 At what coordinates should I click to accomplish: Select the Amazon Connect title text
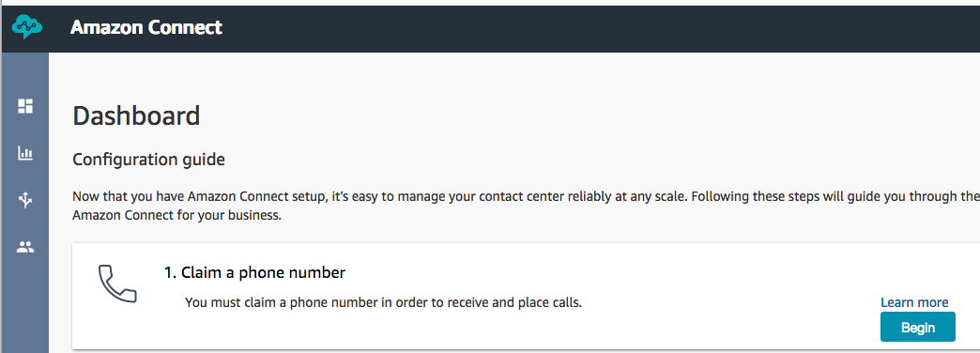pos(146,27)
